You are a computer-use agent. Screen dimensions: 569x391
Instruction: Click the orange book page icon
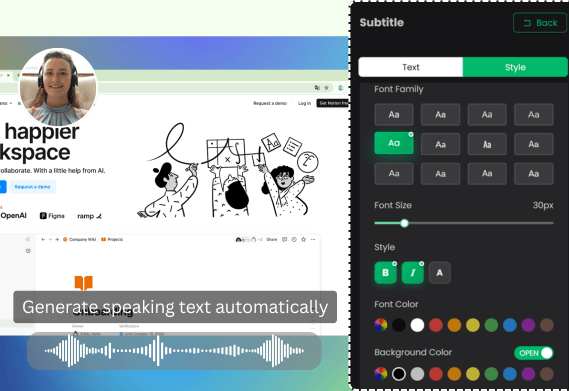83,283
